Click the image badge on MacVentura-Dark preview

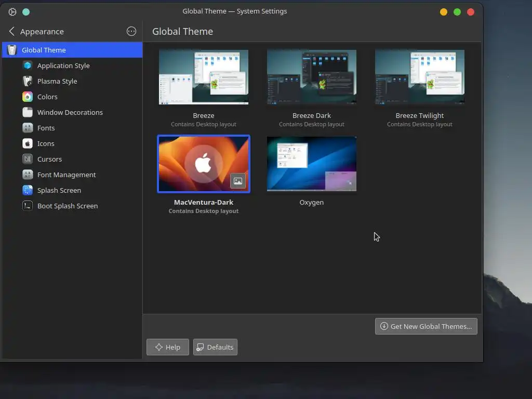[x=238, y=181]
